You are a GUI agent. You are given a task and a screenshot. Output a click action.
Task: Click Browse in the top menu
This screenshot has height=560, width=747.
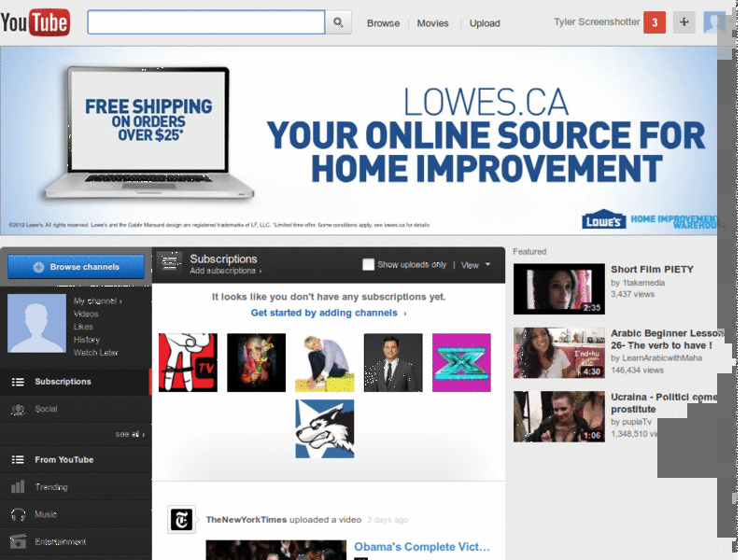click(x=383, y=23)
